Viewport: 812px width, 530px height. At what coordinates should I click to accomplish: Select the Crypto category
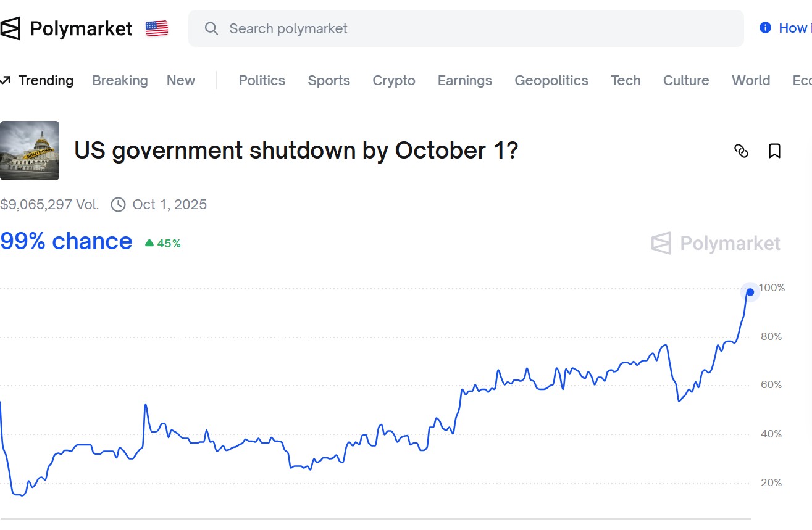[394, 80]
